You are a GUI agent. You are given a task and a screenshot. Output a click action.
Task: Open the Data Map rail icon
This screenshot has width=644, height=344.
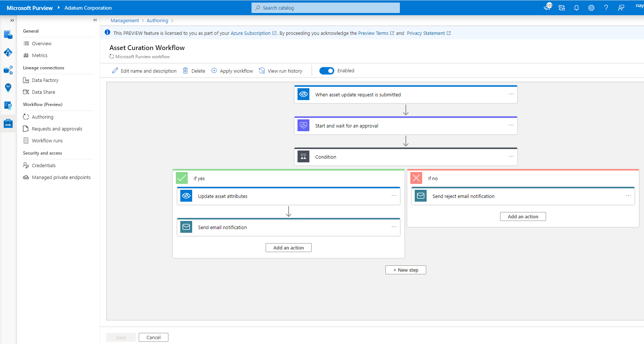click(8, 53)
